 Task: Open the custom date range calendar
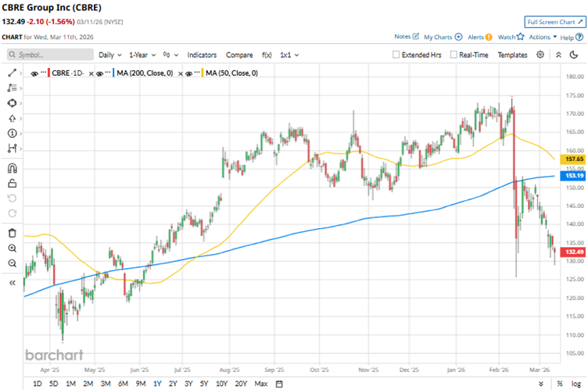pyautogui.click(x=280, y=384)
